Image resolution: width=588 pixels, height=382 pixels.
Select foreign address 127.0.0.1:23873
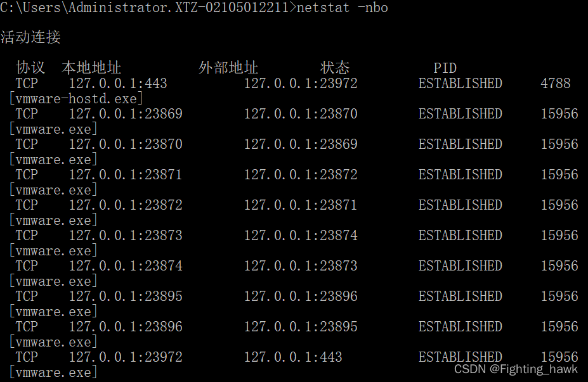click(301, 266)
